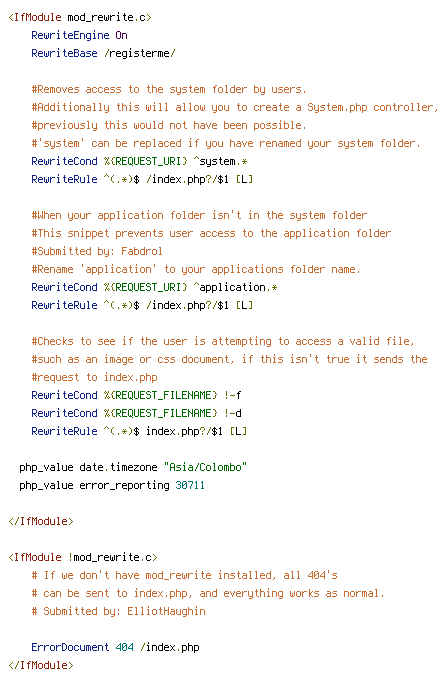Image resolution: width=448 pixels, height=682 pixels.
Task: Click the RewriteBase /registerme/ line
Action: [x=103, y=53]
